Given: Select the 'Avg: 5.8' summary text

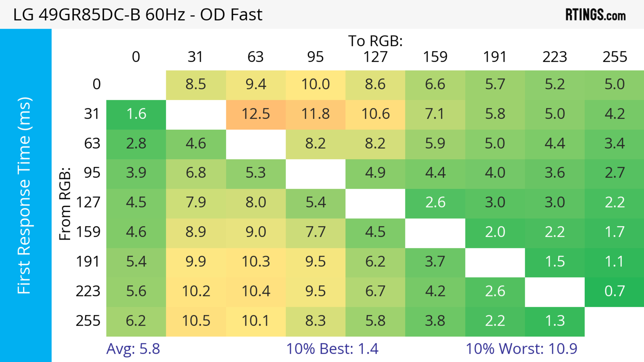Looking at the screenshot, I should pyautogui.click(x=133, y=349).
